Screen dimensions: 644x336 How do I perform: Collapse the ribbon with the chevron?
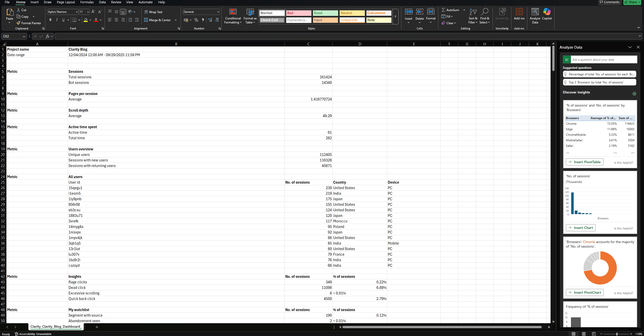click(638, 27)
